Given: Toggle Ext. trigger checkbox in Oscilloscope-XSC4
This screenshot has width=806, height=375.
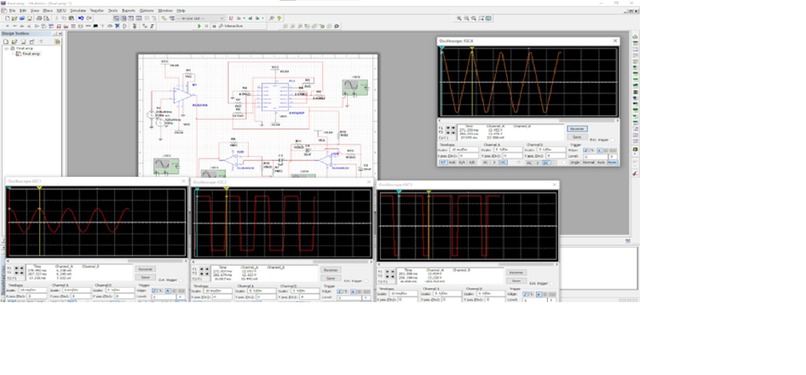Looking at the screenshot, I should coord(612,140).
